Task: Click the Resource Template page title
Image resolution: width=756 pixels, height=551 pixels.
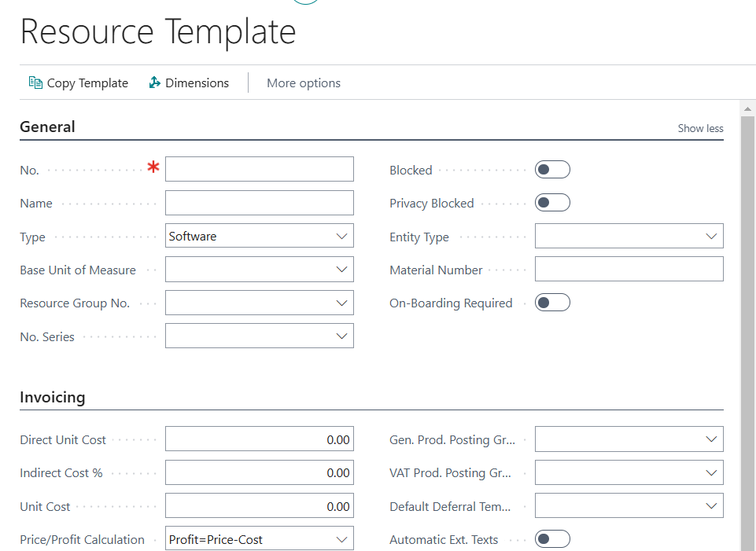Action: tap(158, 31)
